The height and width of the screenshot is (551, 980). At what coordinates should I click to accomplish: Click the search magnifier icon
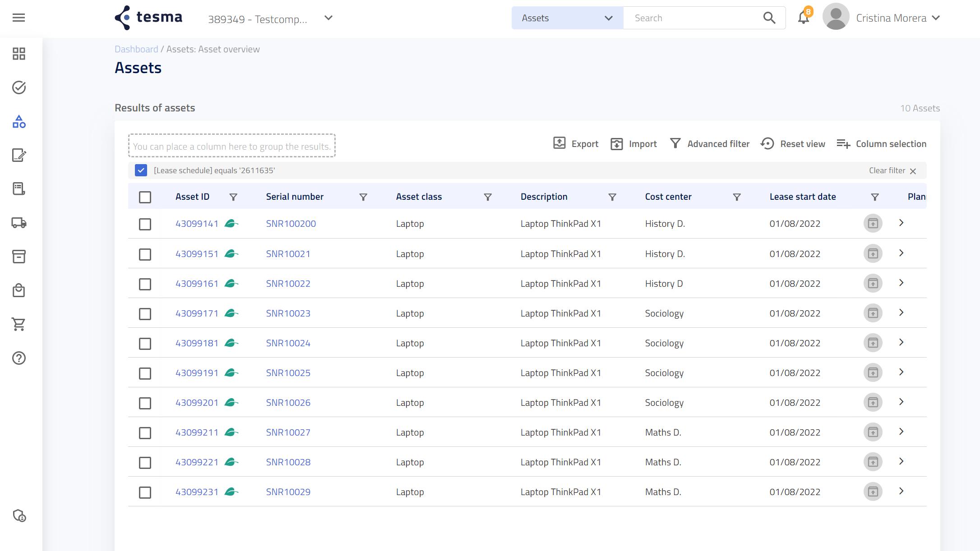click(769, 18)
